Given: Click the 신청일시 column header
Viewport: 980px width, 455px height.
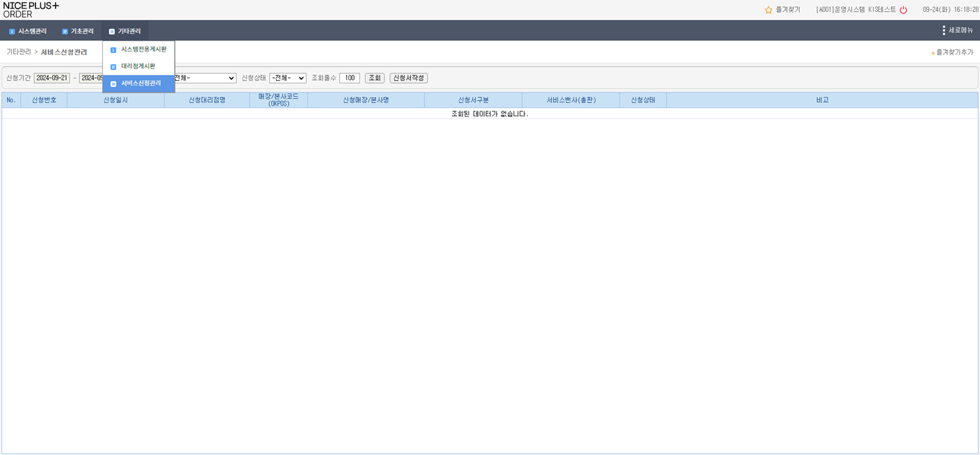Looking at the screenshot, I should (115, 100).
